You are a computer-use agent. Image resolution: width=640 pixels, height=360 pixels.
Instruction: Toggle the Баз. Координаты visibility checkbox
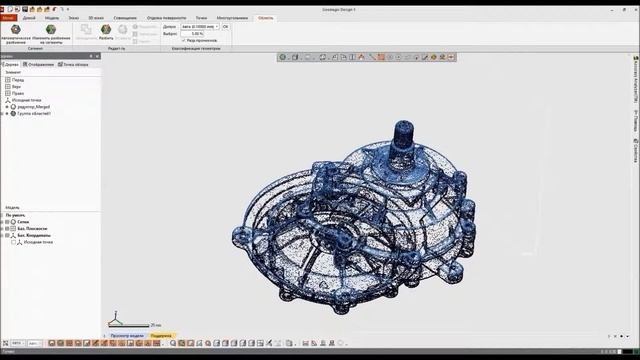(x=7, y=236)
